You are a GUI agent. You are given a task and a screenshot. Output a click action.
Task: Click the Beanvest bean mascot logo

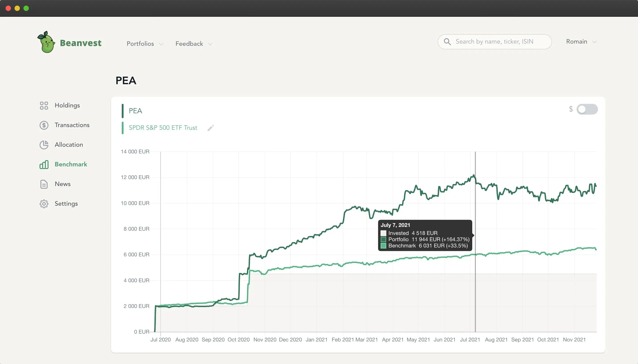point(46,42)
